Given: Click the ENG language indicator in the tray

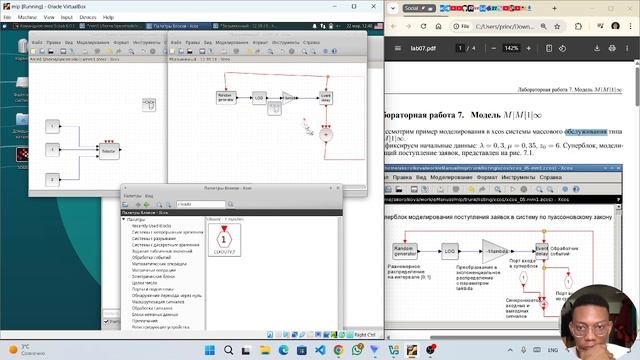Looking at the screenshot, I should (x=553, y=350).
